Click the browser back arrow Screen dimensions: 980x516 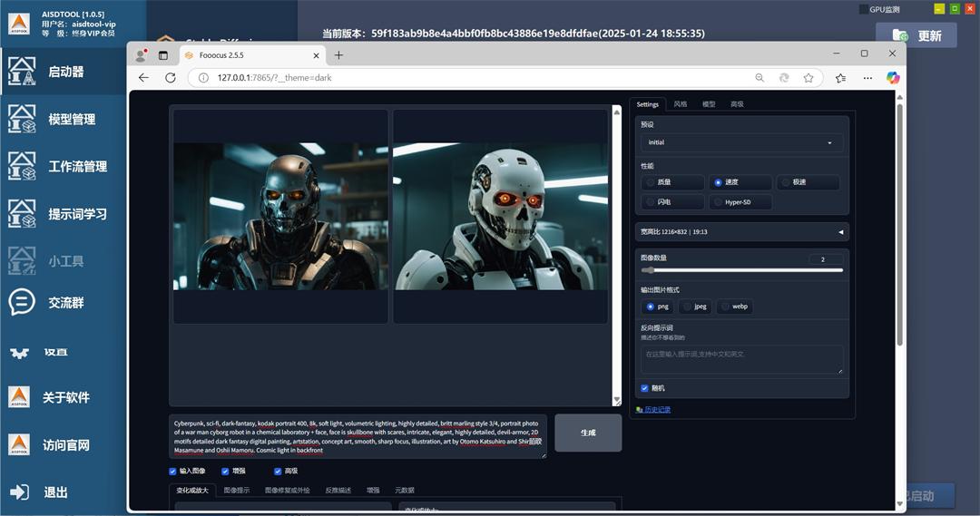(x=143, y=78)
